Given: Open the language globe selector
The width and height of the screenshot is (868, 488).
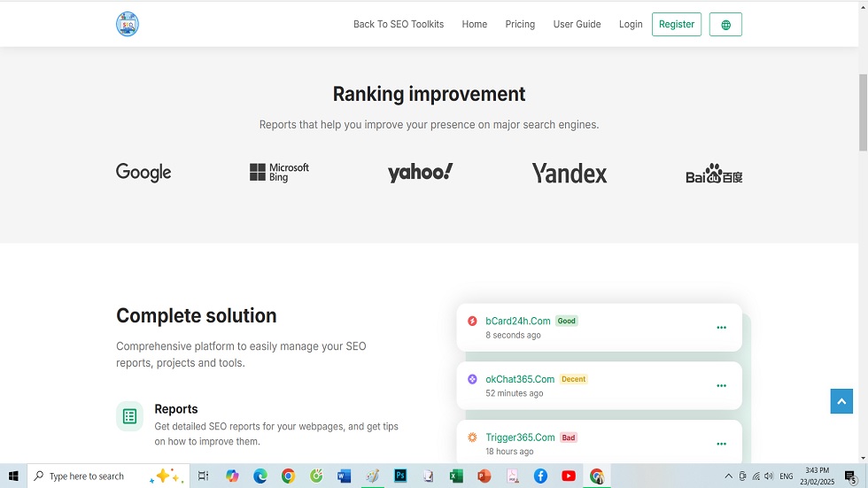Looking at the screenshot, I should pyautogui.click(x=725, y=25).
